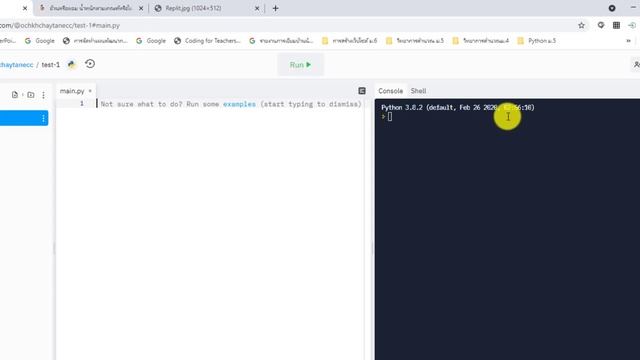The width and height of the screenshot is (640, 360).
Task: Select the main.py editor tab
Action: (x=76, y=91)
